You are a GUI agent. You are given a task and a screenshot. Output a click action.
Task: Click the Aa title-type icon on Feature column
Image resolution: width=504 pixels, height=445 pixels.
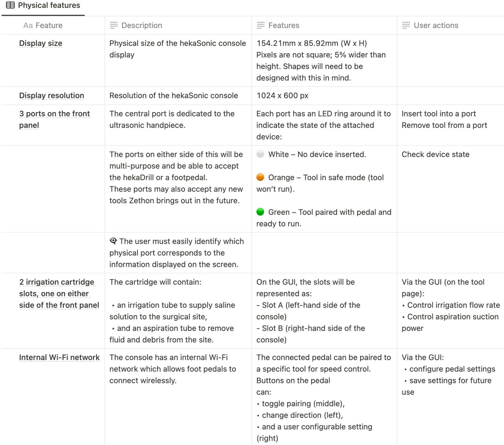click(28, 25)
